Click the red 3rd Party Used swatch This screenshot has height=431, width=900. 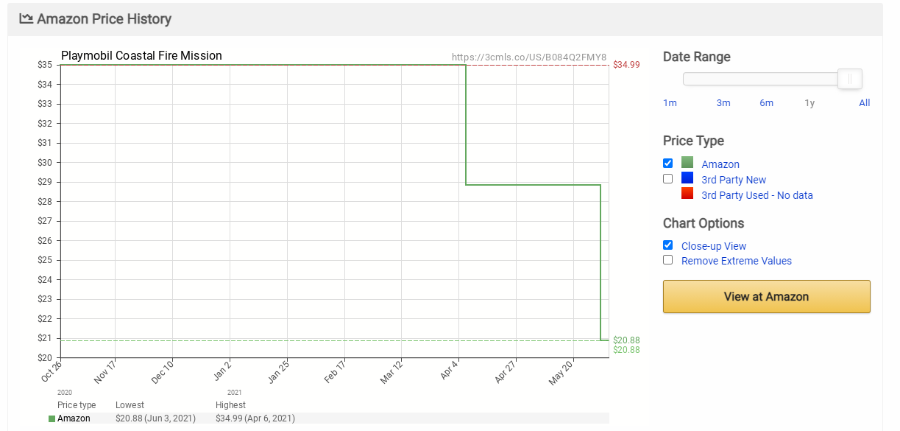(687, 193)
